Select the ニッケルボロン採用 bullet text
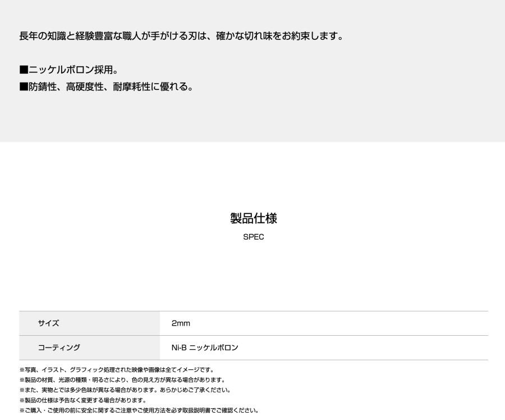This screenshot has height=420, width=505. [x=73, y=70]
